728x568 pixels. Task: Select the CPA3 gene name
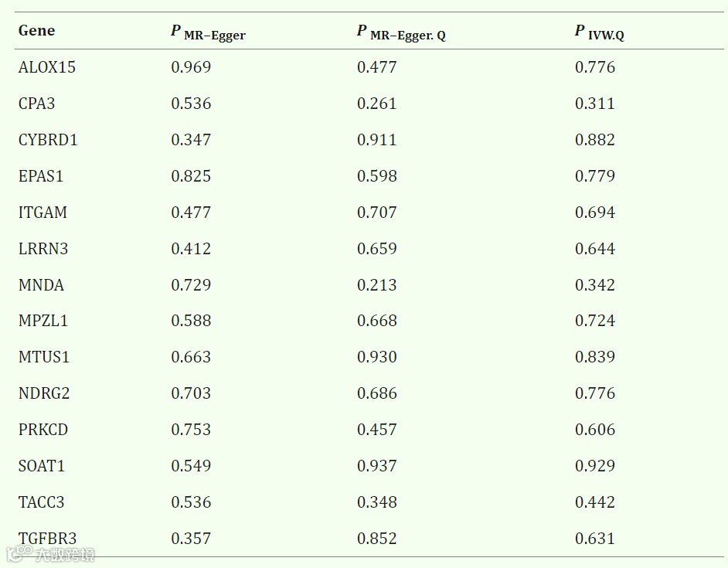point(36,104)
